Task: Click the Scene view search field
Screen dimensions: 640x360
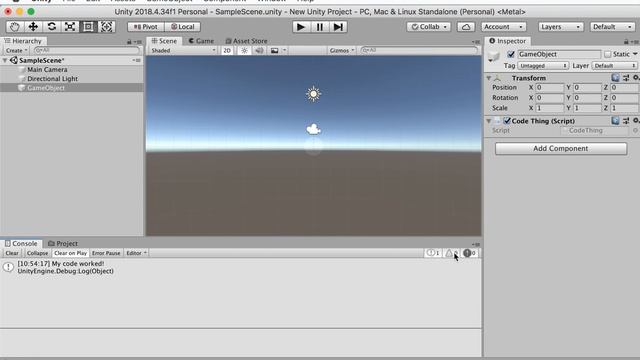Action: pyautogui.click(x=419, y=50)
